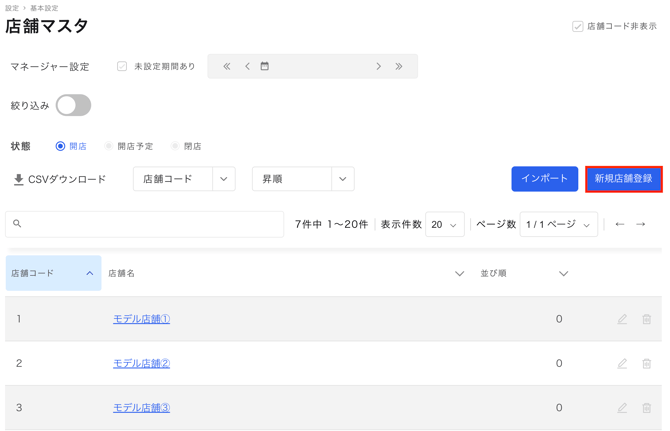
Task: Go to next period with single-right arrow
Action: (x=378, y=66)
